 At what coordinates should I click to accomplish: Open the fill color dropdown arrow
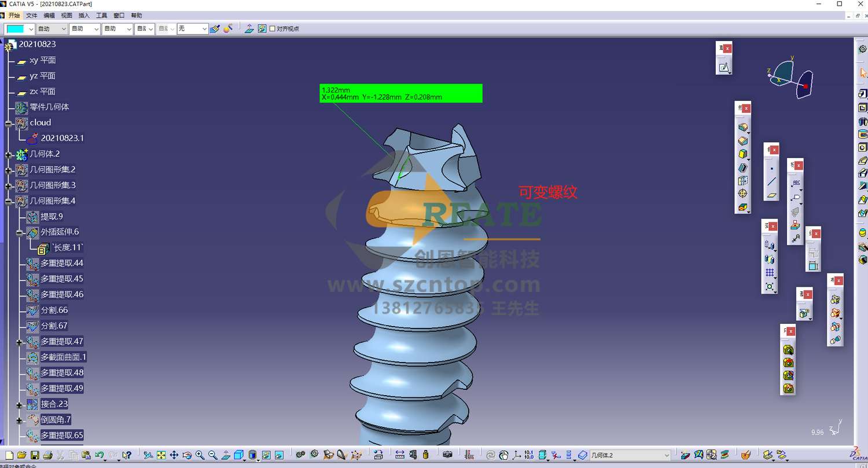point(31,28)
